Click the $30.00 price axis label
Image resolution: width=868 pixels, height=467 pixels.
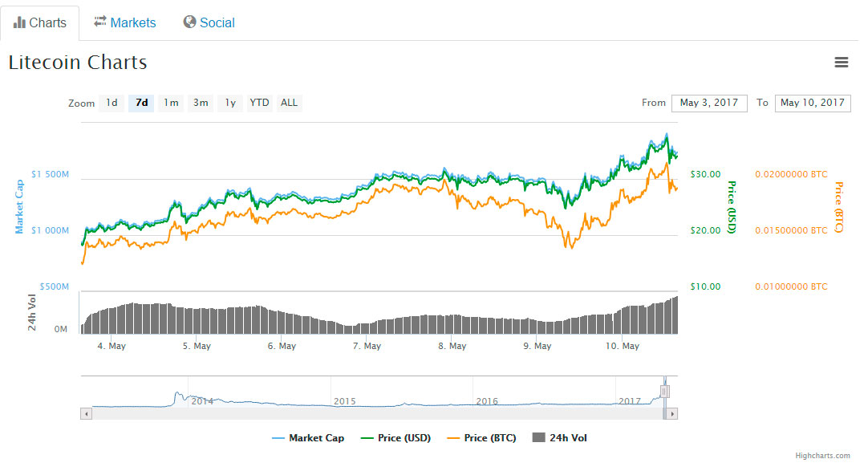[x=705, y=174]
